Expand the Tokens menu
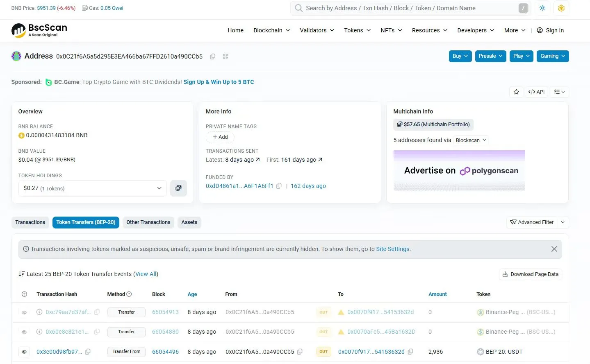The height and width of the screenshot is (364, 590). pos(358,30)
